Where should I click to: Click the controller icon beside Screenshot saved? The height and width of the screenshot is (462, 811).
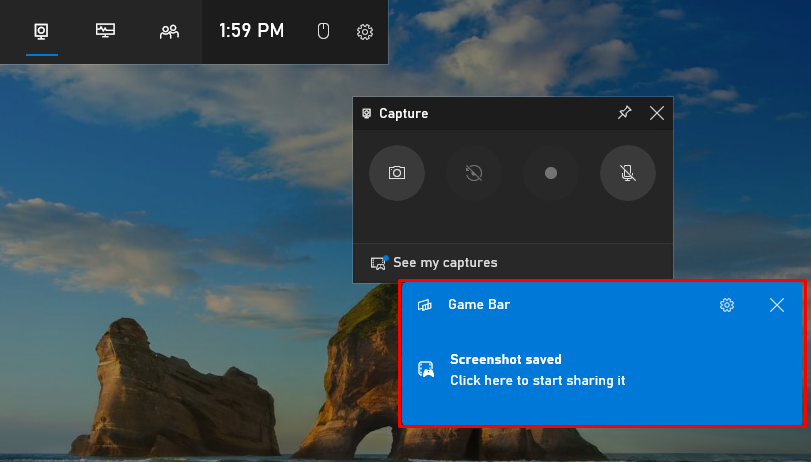click(x=425, y=370)
